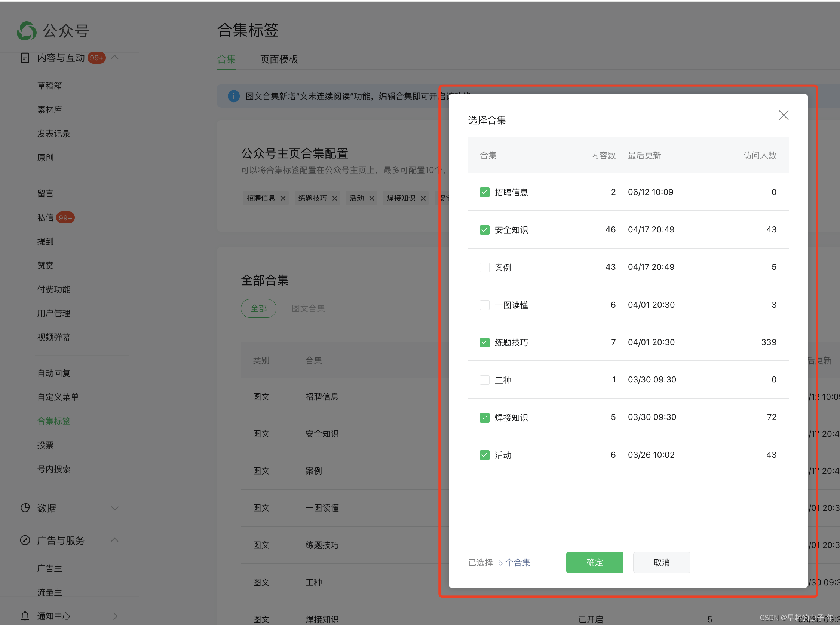Click the 广告与服务 compass icon
840x625 pixels.
tap(25, 540)
